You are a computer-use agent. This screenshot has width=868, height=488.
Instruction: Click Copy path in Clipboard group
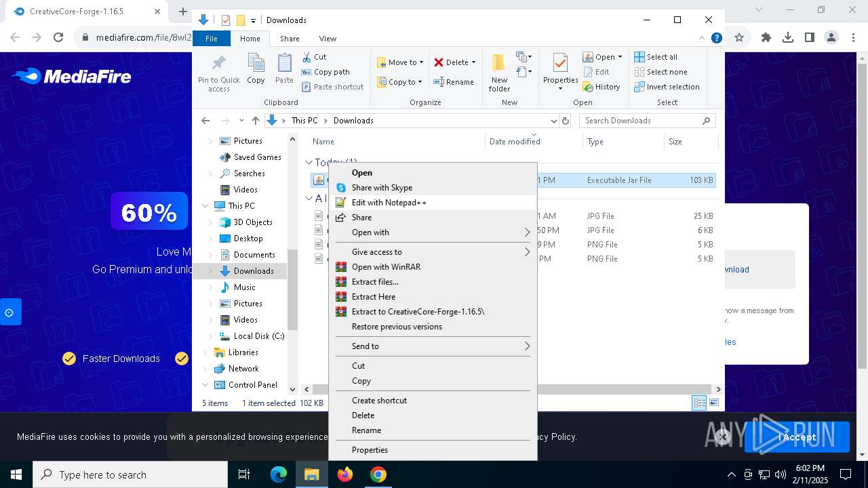pos(325,72)
